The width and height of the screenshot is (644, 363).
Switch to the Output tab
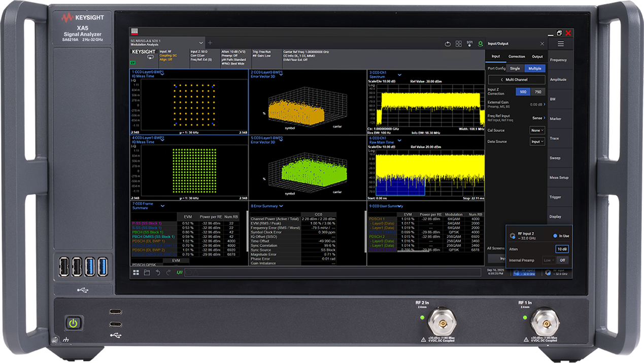537,56
